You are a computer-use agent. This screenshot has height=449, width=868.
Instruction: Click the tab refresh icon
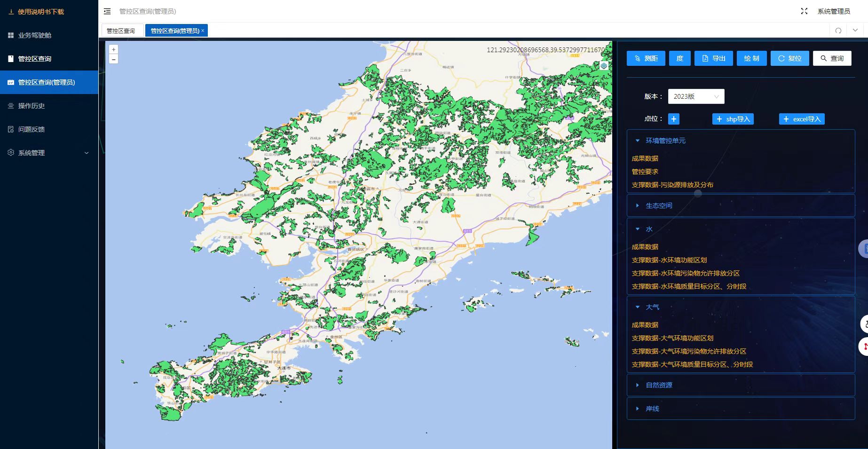click(838, 31)
